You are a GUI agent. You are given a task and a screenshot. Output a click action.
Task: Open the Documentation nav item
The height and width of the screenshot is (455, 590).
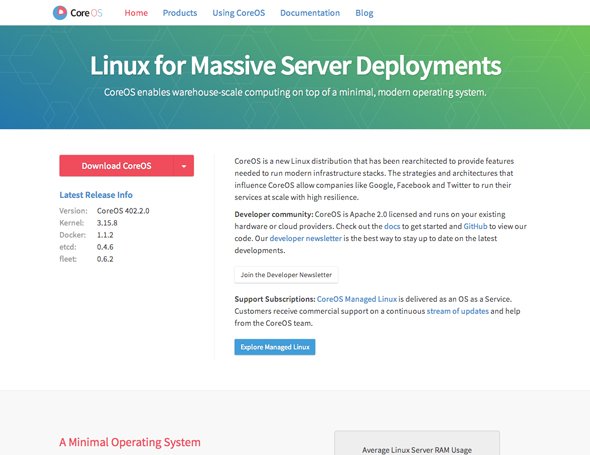pyautogui.click(x=310, y=13)
